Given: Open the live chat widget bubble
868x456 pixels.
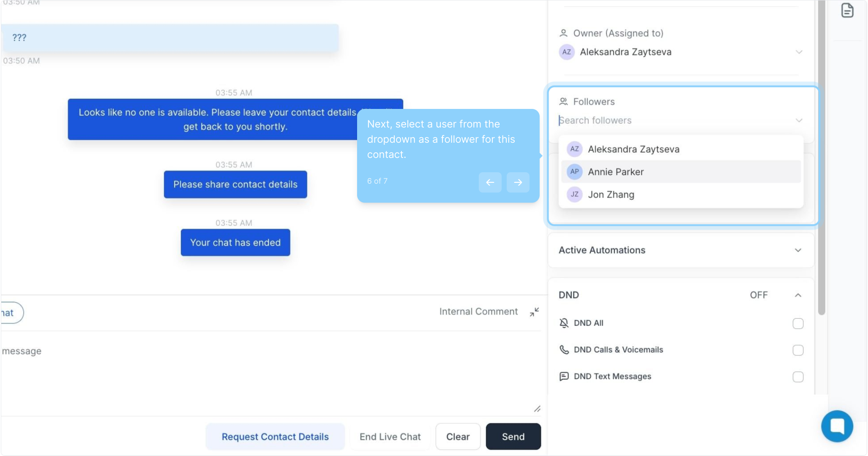Looking at the screenshot, I should click(837, 426).
